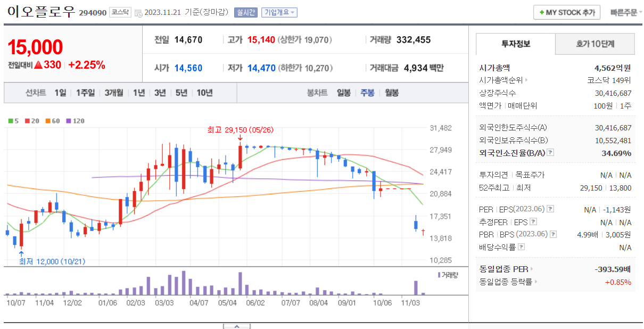The height and width of the screenshot is (329, 644).
Task: Select the 3개월 line chart period
Action: point(114,93)
